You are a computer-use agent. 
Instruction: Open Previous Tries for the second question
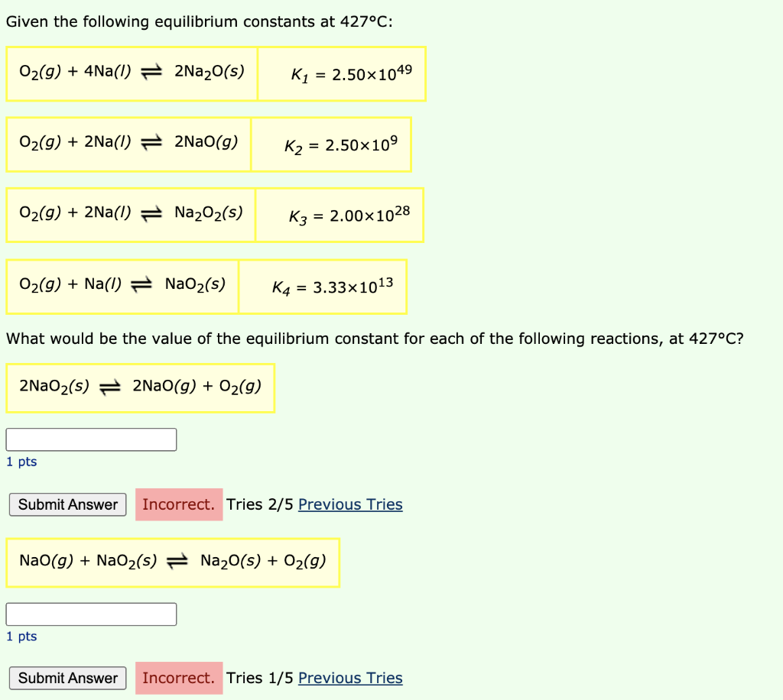click(350, 678)
